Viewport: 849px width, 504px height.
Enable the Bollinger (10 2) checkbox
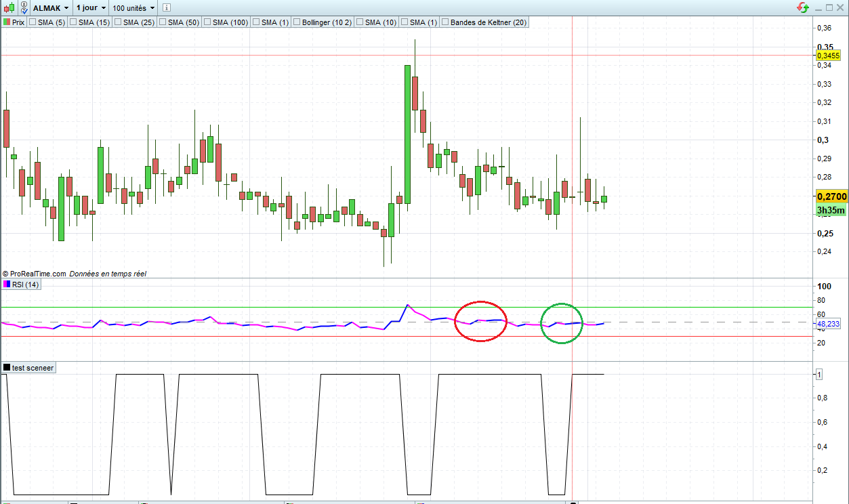click(297, 22)
